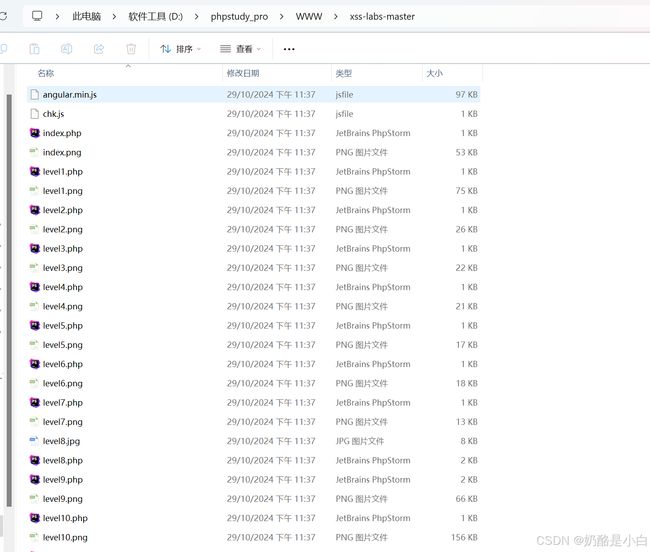The image size is (650, 552).
Task: Go to 软件工具 (D:) in address path
Action: (155, 17)
